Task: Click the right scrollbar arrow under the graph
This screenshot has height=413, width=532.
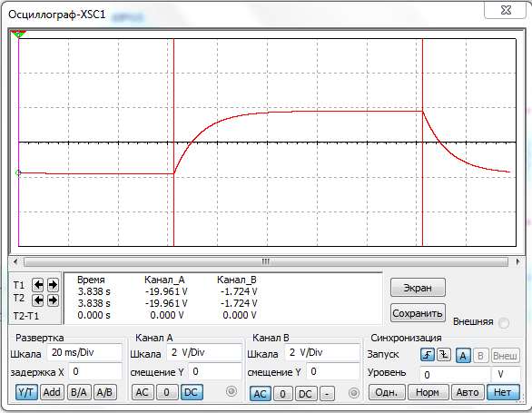Action: [x=517, y=261]
